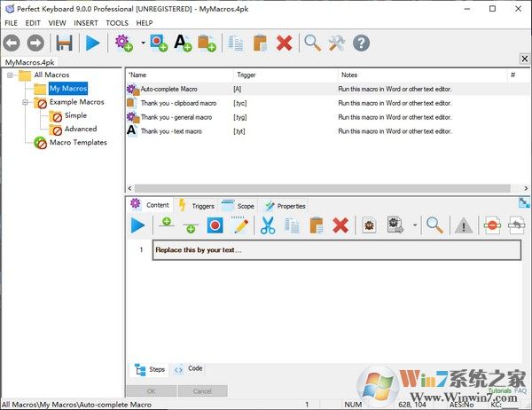Open dropdown arrow next to debug bug icon
This screenshot has width=532, height=410.
pos(415,226)
